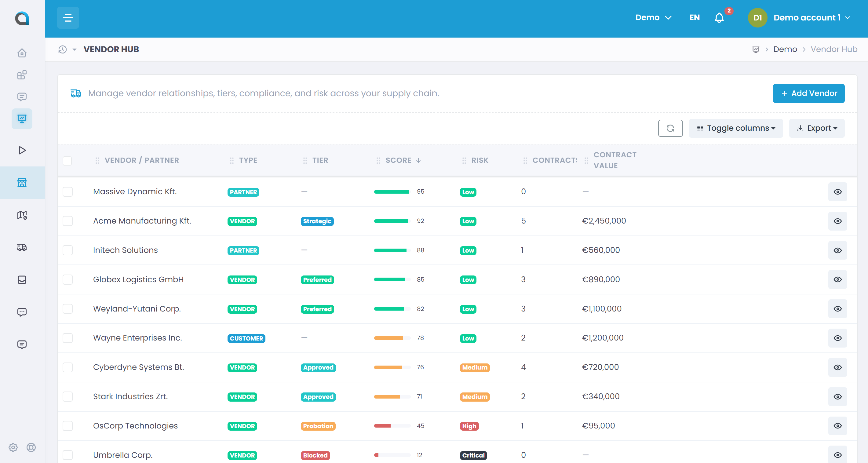Open the lifebuoy support icon
This screenshot has height=463, width=868.
point(31,447)
